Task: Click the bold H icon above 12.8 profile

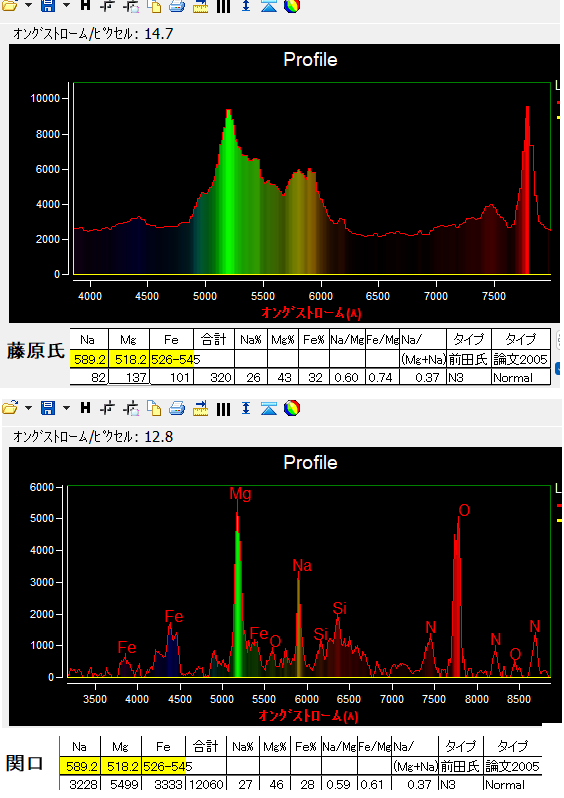Action: point(86,408)
